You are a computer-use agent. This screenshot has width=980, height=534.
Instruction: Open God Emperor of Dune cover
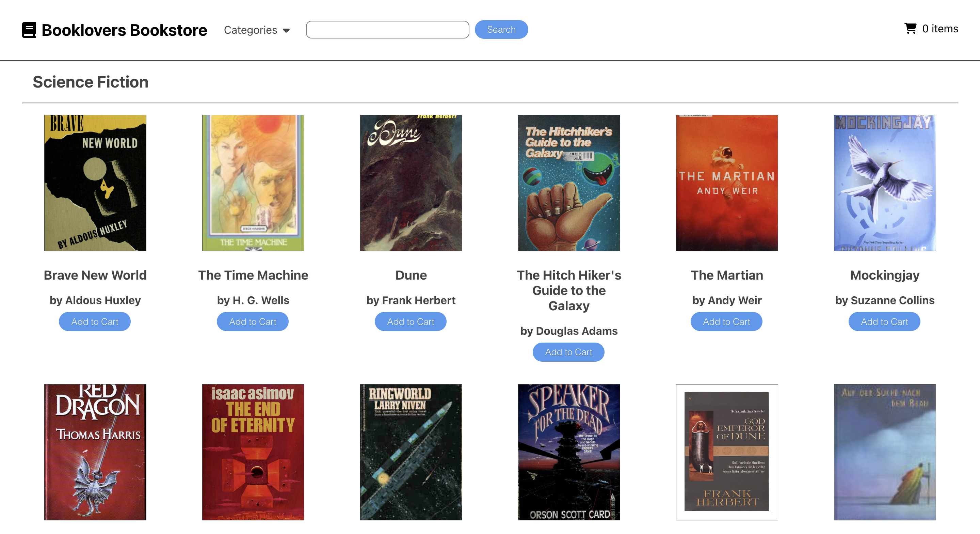(727, 452)
